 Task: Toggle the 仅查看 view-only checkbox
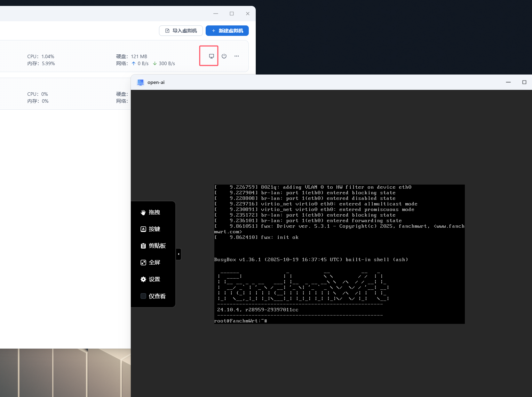[x=143, y=296]
